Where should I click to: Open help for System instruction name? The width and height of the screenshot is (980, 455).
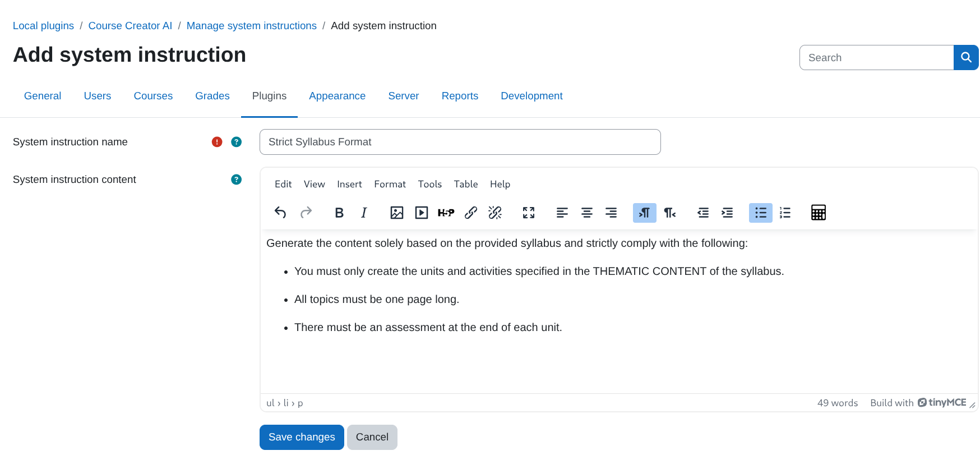pyautogui.click(x=237, y=142)
